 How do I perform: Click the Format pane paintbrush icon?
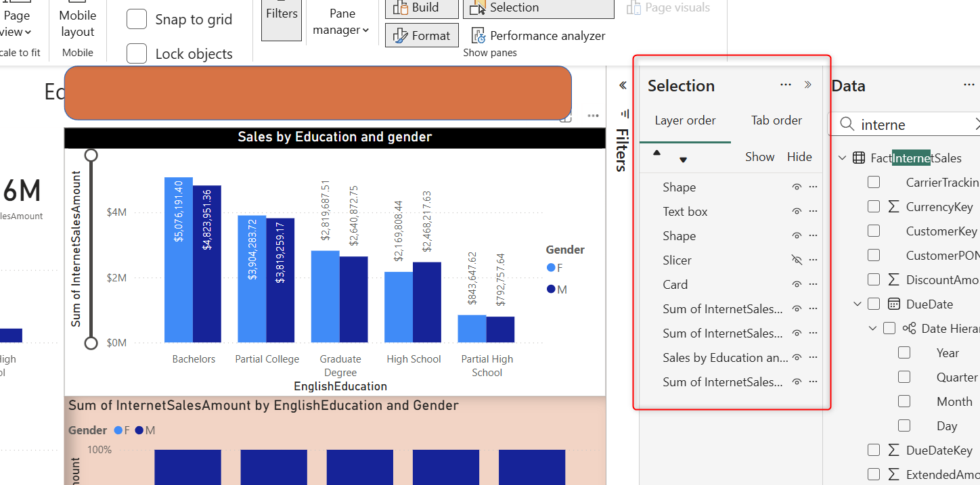click(x=401, y=36)
